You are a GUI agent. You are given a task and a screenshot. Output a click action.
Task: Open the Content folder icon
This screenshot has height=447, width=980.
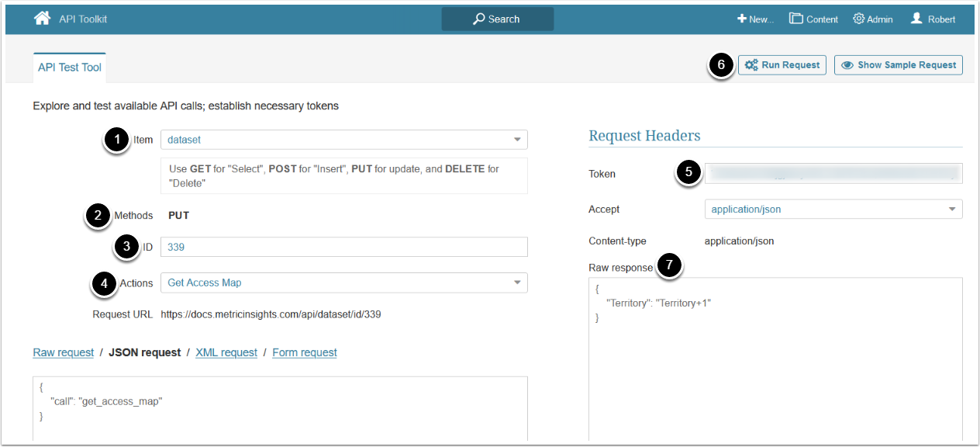pos(795,19)
